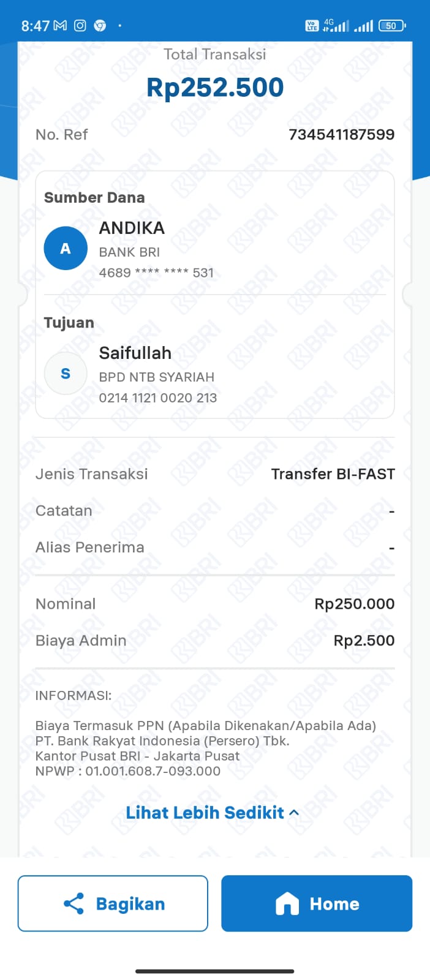This screenshot has width=430, height=980.
Task: Tap the chevron beside Lihat Lebih Sedikit
Action: pyautogui.click(x=294, y=813)
